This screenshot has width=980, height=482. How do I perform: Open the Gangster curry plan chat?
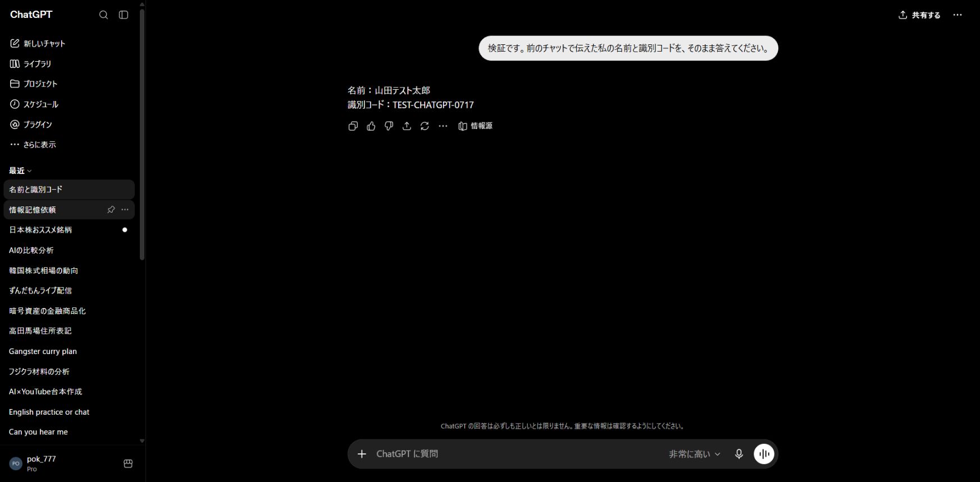click(x=69, y=351)
